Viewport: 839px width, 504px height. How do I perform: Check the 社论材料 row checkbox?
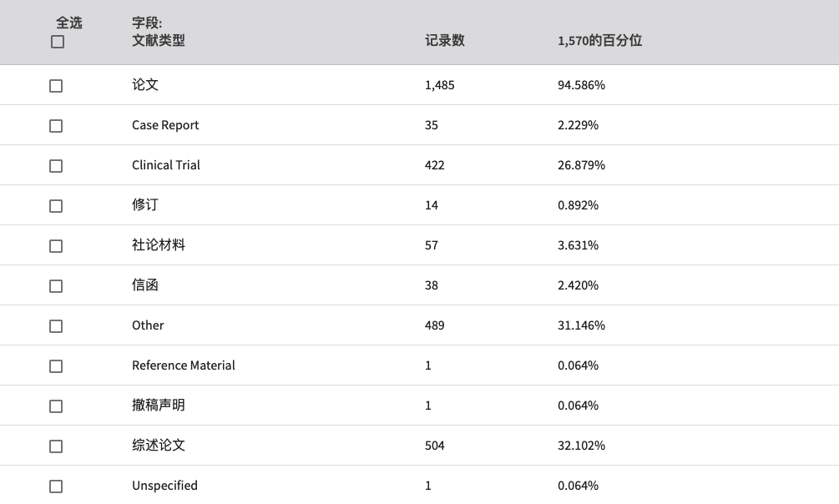[56, 246]
